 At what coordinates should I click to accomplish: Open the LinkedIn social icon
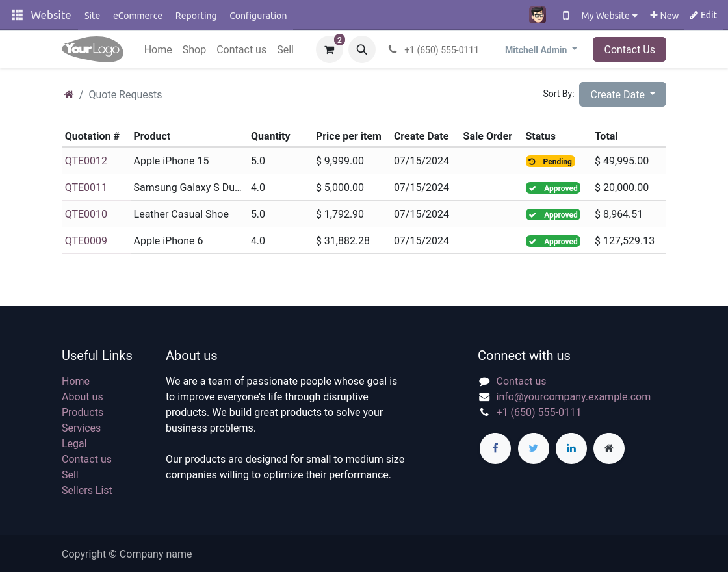pos(571,448)
